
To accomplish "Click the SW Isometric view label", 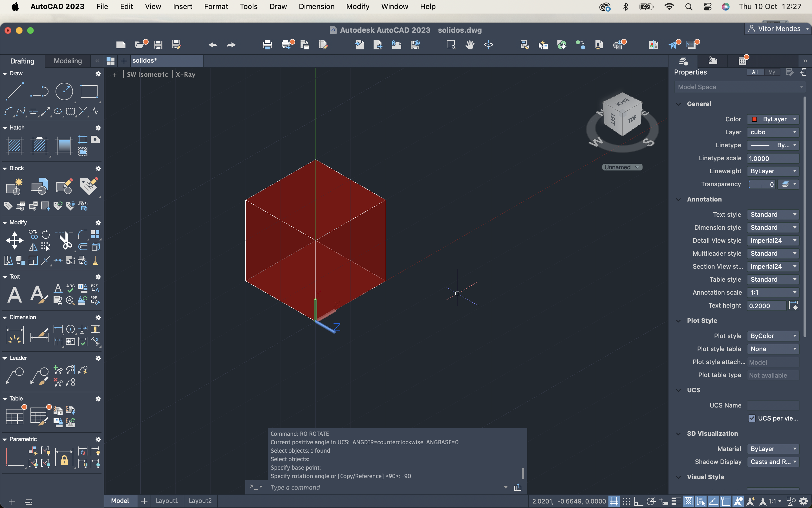I will pyautogui.click(x=147, y=74).
